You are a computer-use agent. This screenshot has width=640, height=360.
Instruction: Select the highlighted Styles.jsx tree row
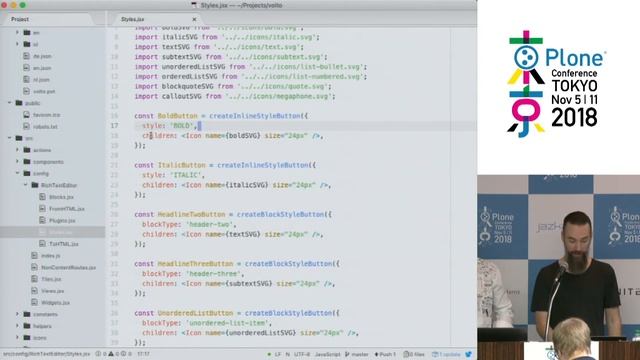click(53, 232)
